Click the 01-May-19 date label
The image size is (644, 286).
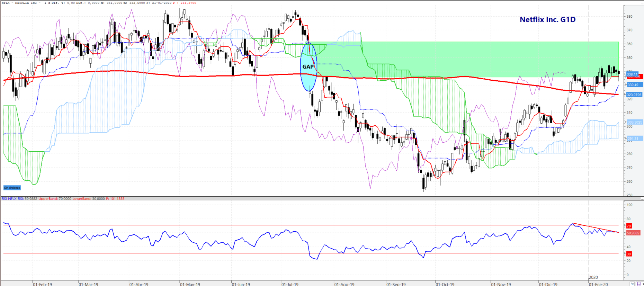pos(190,284)
